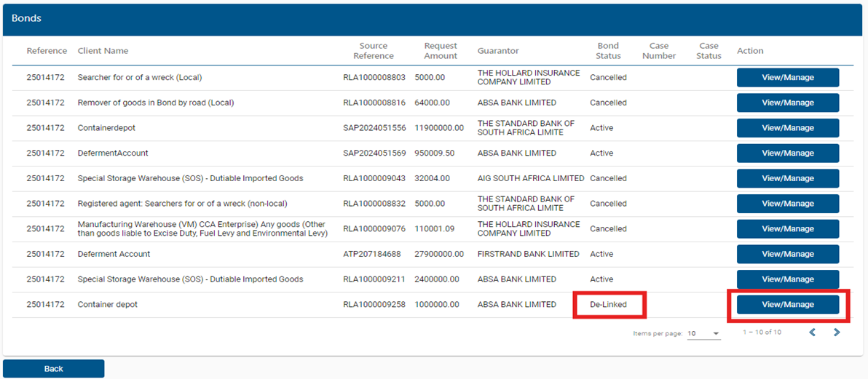Click the Source Reference column header
The width and height of the screenshot is (868, 379).
point(374,51)
